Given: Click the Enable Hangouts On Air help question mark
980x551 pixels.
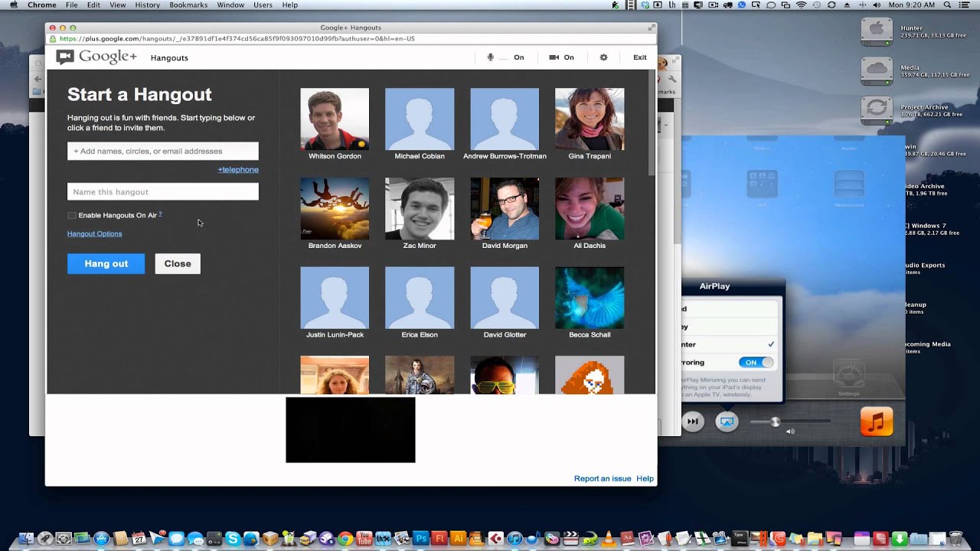Looking at the screenshot, I should pos(160,214).
